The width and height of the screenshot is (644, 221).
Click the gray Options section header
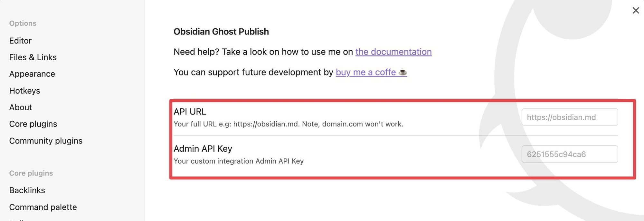[x=23, y=23]
